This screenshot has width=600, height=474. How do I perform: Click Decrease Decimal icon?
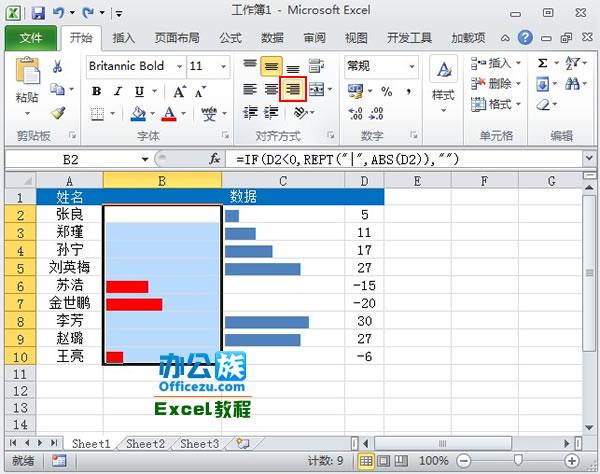pyautogui.click(x=376, y=113)
